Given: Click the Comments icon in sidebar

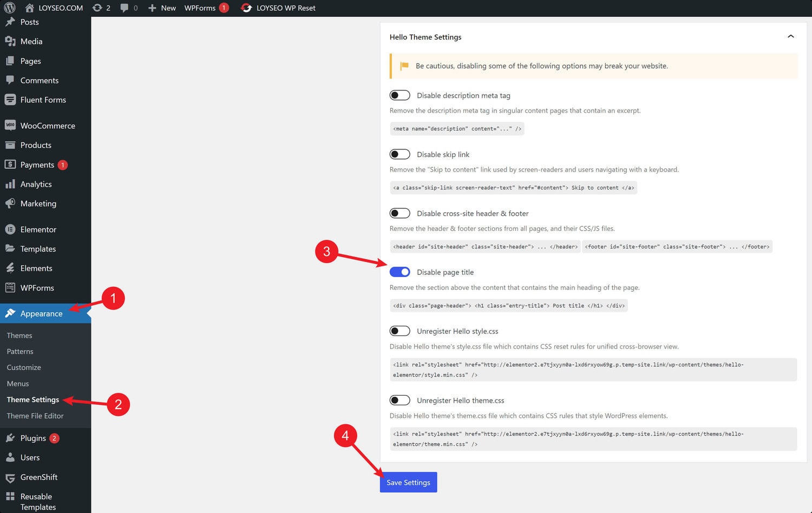Looking at the screenshot, I should [x=10, y=80].
